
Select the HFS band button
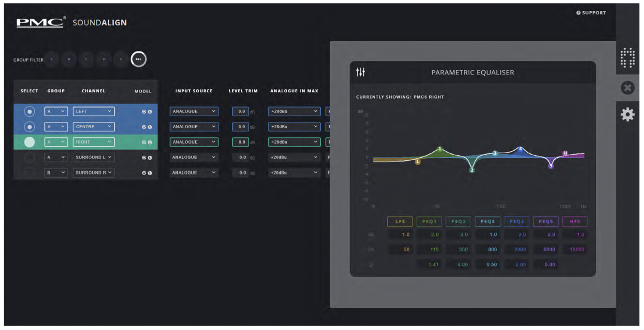pyautogui.click(x=575, y=222)
